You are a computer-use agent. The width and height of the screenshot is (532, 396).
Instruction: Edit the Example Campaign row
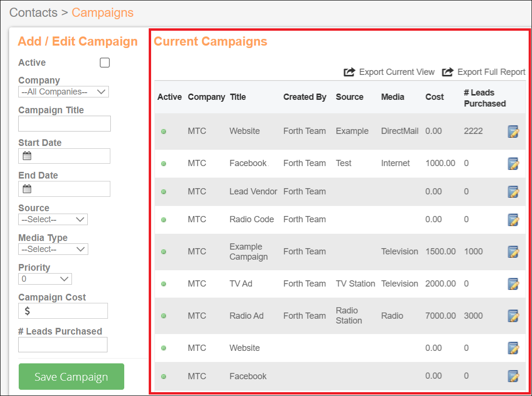click(513, 252)
